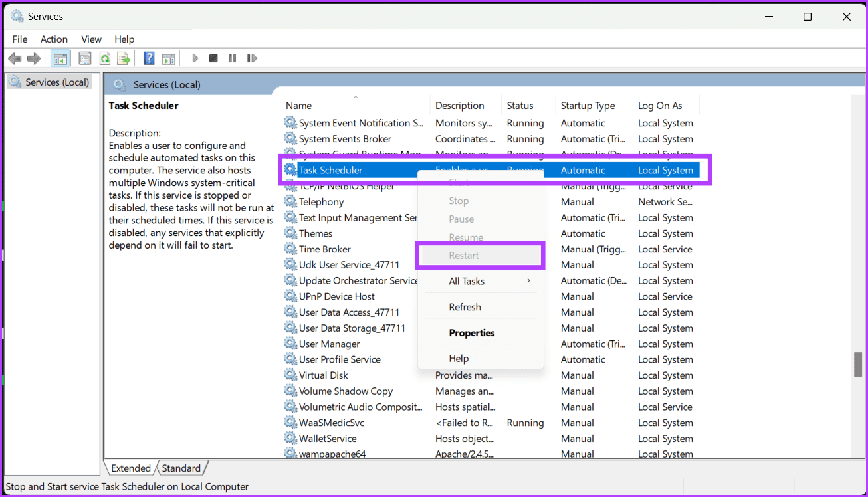Select Refresh in the context menu

click(x=465, y=306)
